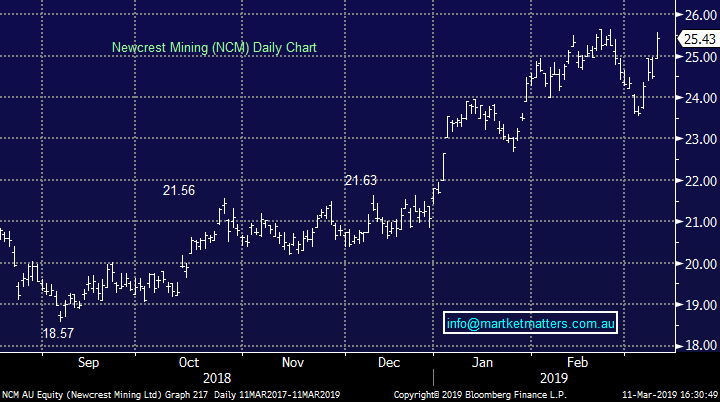Click the info@marketmatters.com.au email box

pyautogui.click(x=530, y=323)
